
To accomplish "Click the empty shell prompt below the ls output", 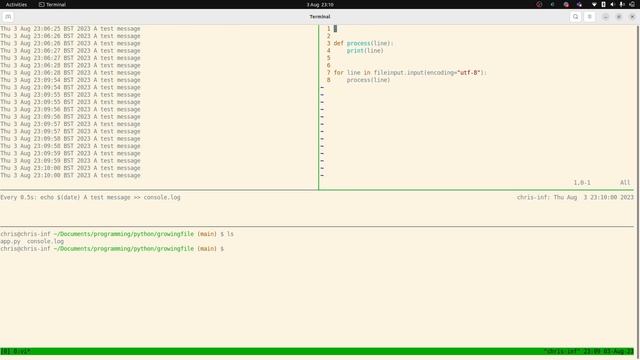I will 112,249.
